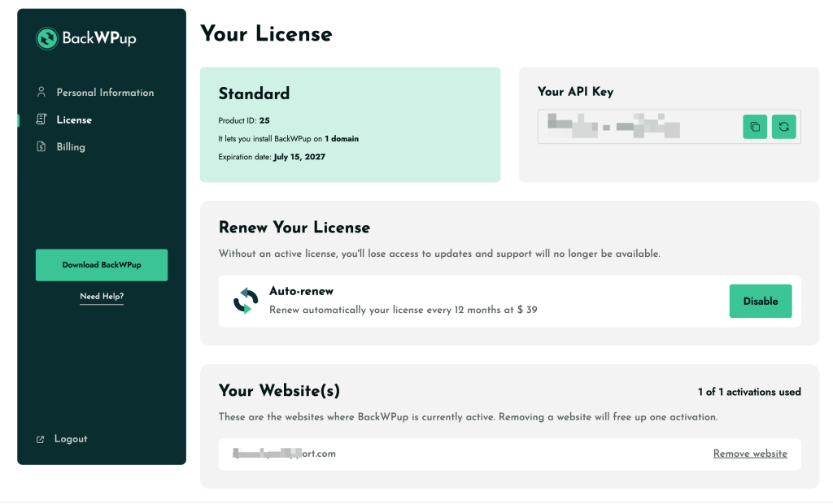Copy the API key with copy icon
The image size is (833, 504).
(x=755, y=126)
